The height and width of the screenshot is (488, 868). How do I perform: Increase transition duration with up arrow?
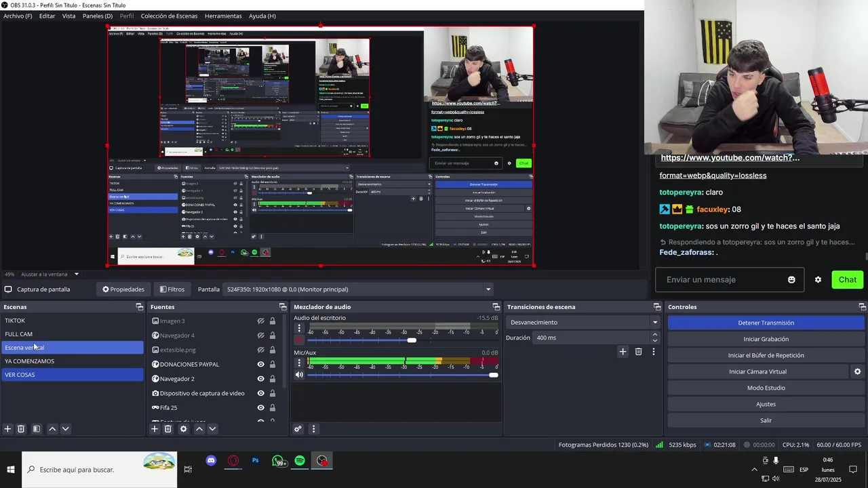tap(654, 334)
